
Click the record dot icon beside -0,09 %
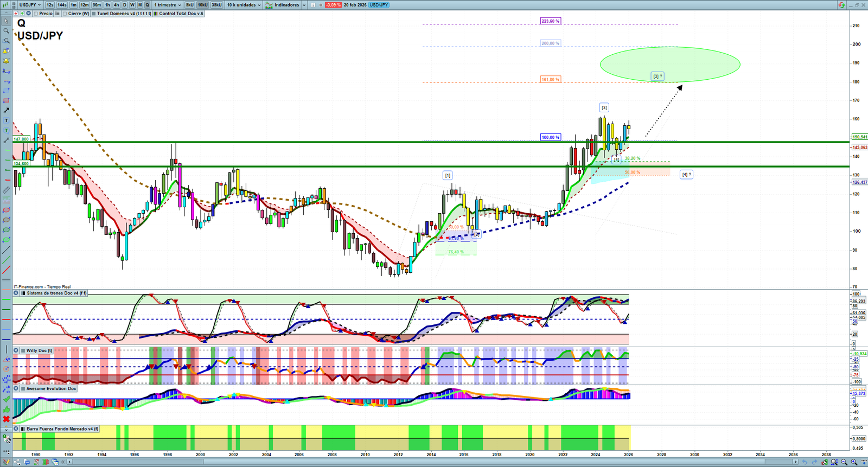click(321, 5)
